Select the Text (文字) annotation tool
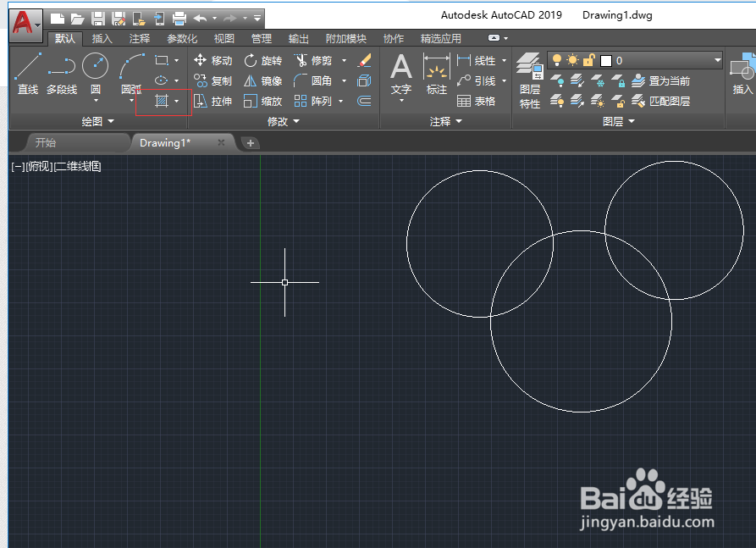756x548 pixels. click(x=401, y=74)
